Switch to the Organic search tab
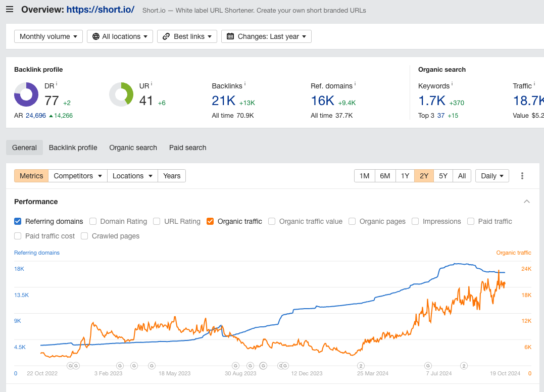This screenshot has width=544, height=392. [x=133, y=148]
